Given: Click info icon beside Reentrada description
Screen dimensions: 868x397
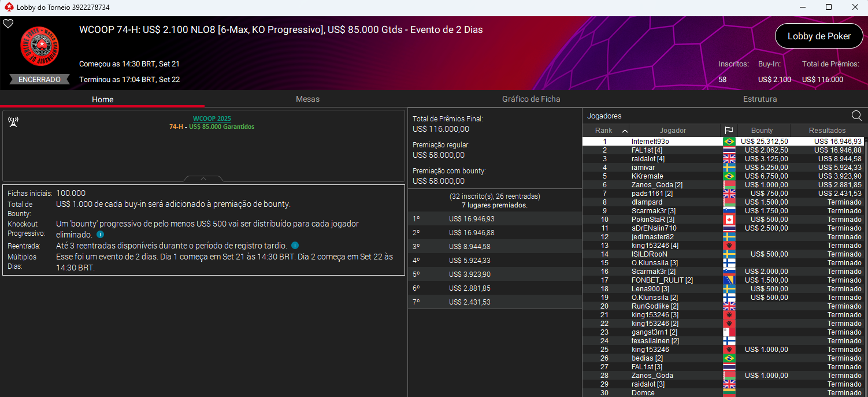Looking at the screenshot, I should tap(295, 246).
